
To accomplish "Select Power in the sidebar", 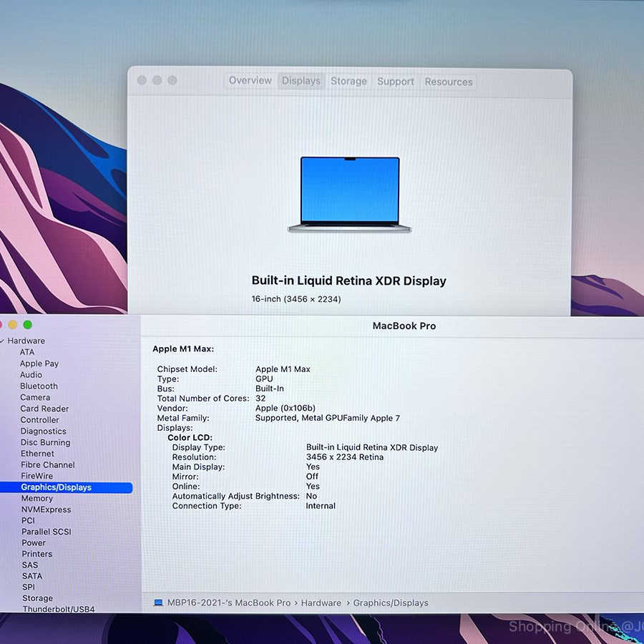I will point(34,542).
